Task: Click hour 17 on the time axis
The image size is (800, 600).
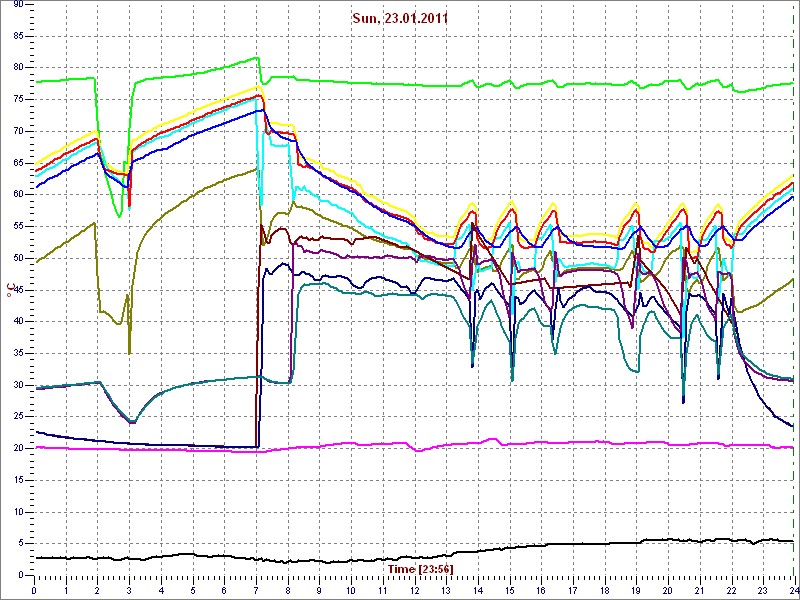Action: (572, 590)
